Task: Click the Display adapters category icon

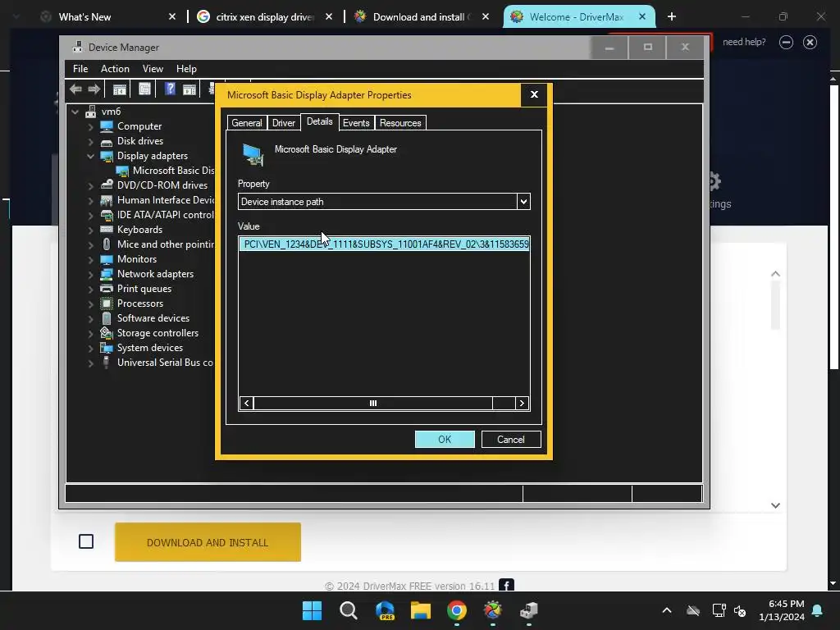Action: (x=107, y=156)
